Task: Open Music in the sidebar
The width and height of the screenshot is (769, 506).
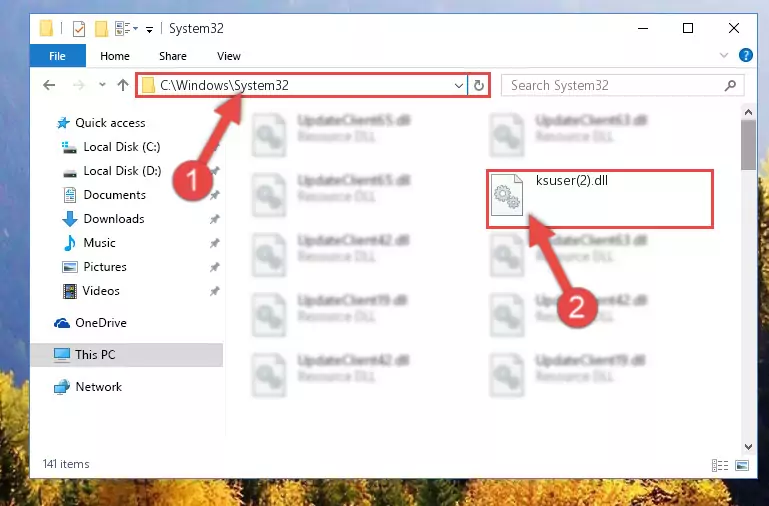Action: pos(99,243)
